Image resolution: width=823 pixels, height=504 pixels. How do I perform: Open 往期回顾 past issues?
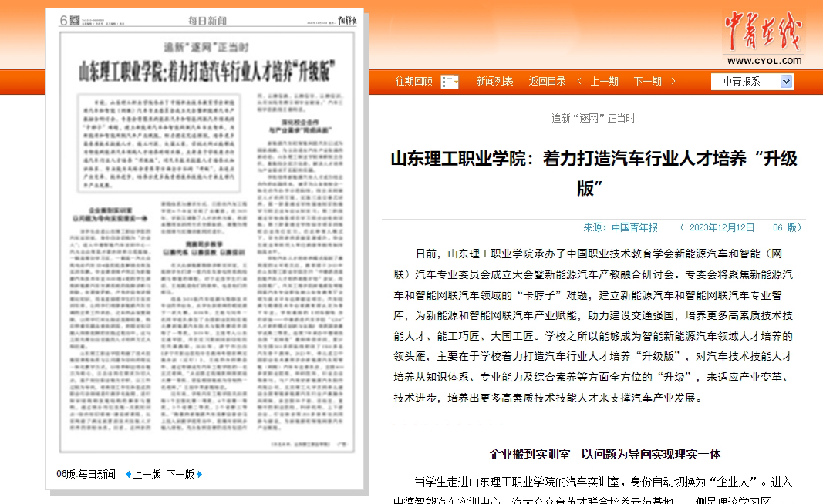click(413, 81)
